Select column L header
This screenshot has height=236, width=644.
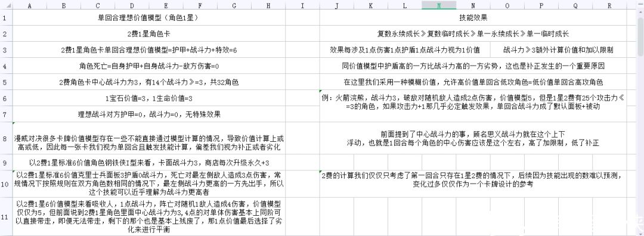point(404,5)
